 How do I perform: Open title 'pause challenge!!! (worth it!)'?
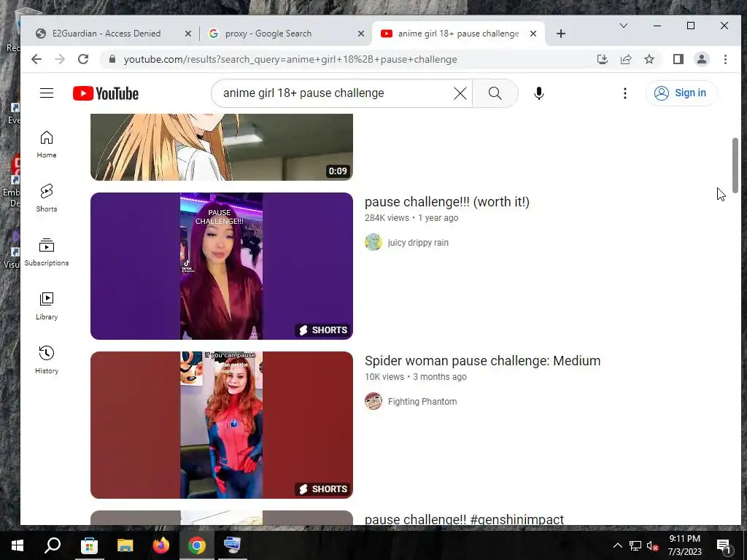click(x=447, y=202)
